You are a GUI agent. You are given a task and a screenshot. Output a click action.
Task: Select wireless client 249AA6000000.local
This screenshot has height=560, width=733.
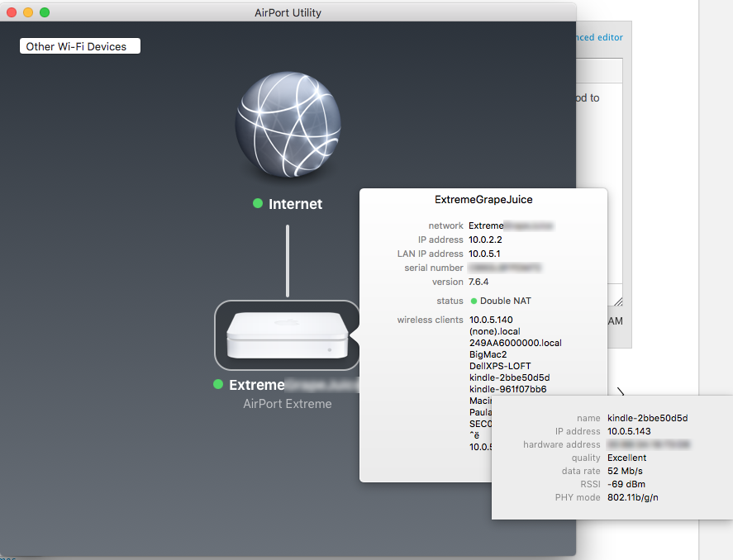point(515,343)
